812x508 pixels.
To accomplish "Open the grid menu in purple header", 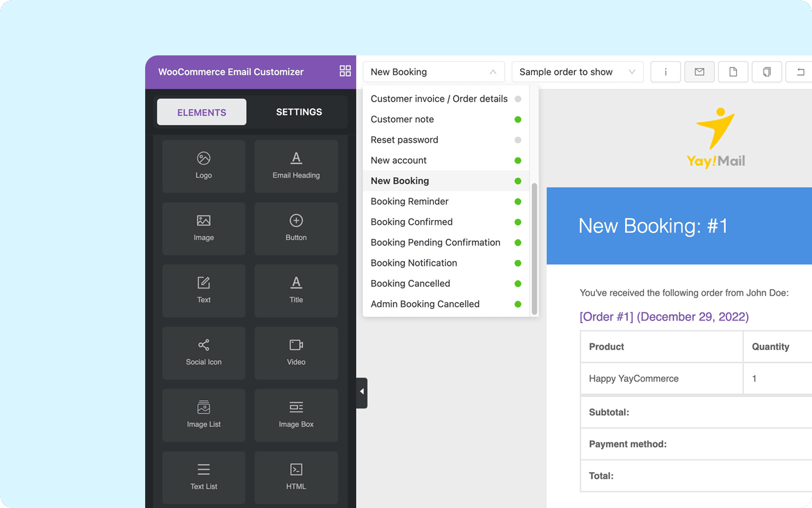I will pyautogui.click(x=345, y=71).
